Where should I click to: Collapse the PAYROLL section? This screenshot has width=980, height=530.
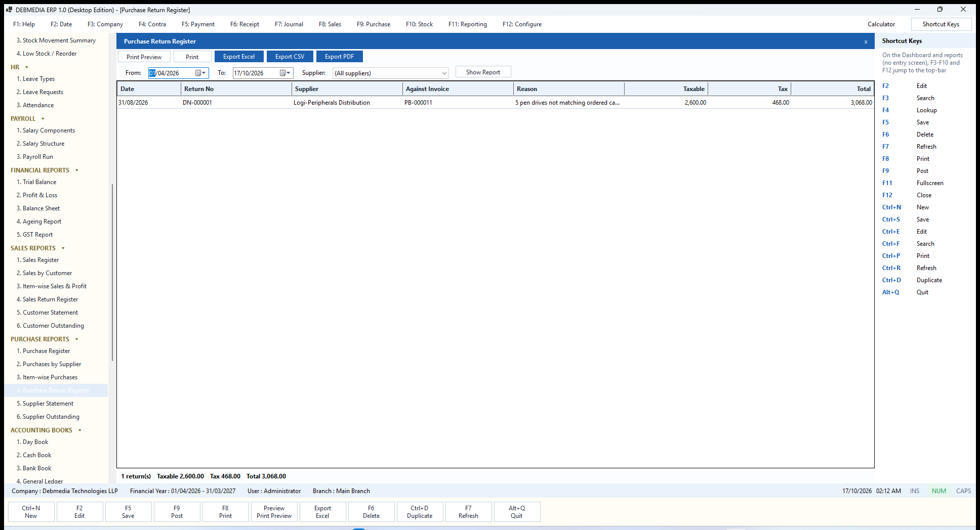(x=43, y=119)
